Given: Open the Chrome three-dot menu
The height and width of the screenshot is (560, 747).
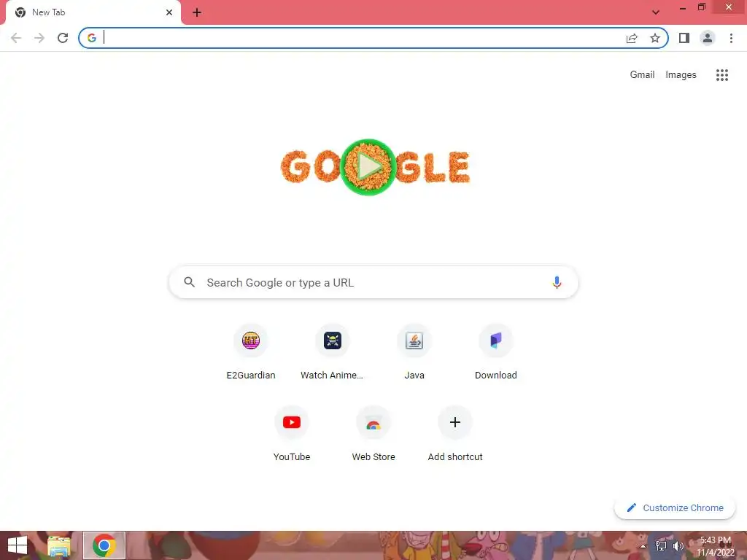Looking at the screenshot, I should [731, 38].
